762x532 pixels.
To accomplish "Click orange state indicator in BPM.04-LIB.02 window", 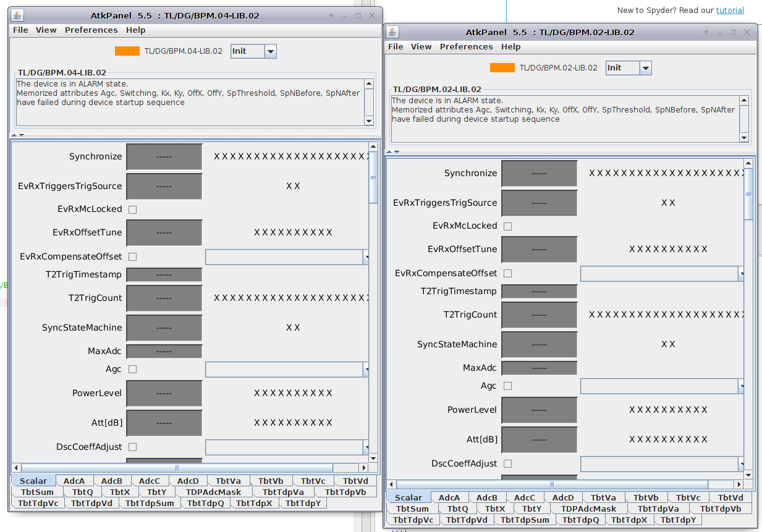I will coord(127,51).
